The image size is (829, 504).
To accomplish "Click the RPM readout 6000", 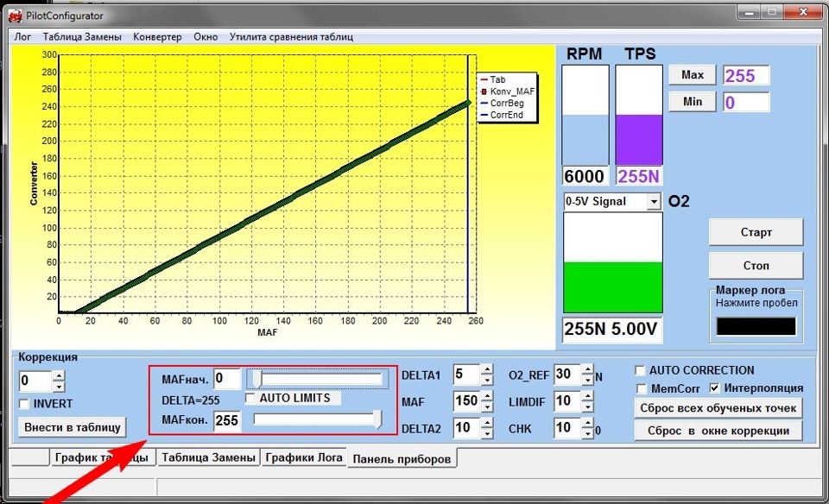I will point(585,176).
